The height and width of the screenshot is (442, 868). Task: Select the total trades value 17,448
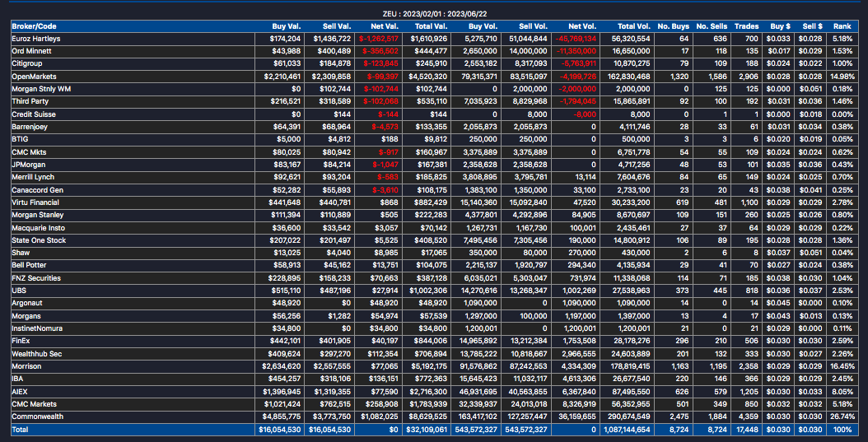point(748,430)
